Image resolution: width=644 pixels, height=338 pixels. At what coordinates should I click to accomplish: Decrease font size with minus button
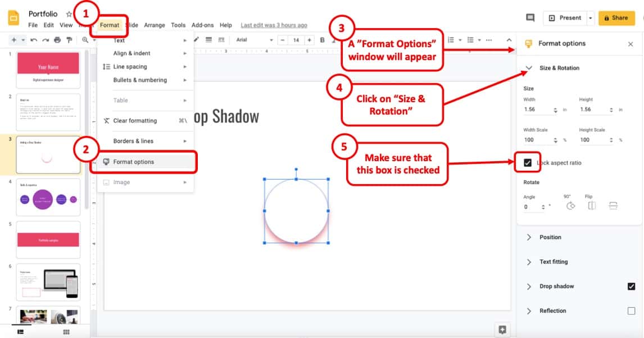coord(283,40)
